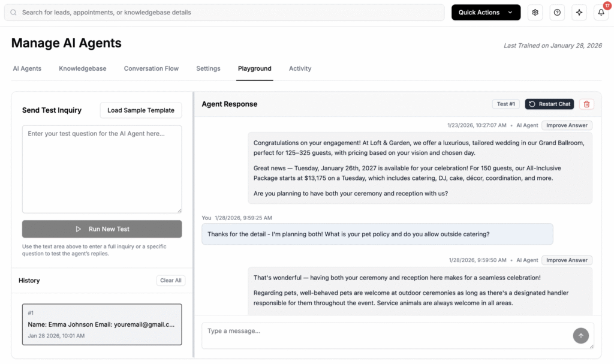Select the AI Agents tab

(x=27, y=68)
